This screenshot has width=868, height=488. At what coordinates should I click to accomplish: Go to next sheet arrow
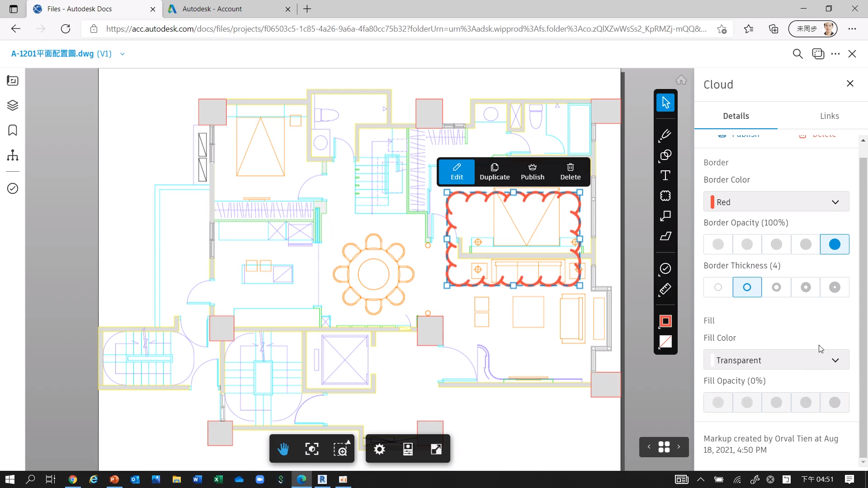[x=679, y=447]
